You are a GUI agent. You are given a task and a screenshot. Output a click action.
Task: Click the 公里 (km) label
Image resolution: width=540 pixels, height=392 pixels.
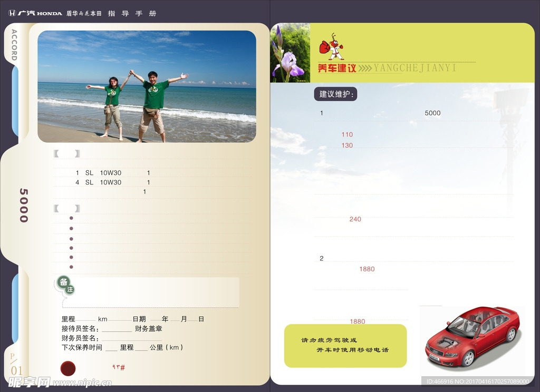tap(166, 347)
